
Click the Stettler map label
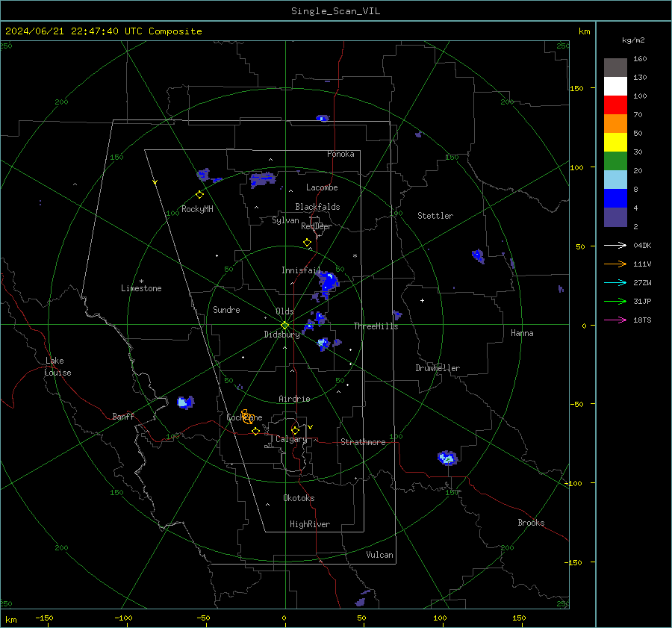click(435, 216)
